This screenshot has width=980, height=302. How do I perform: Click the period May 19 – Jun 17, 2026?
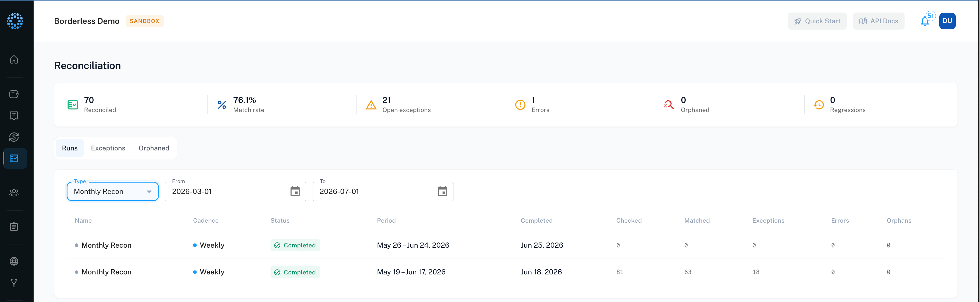pyautogui.click(x=411, y=272)
